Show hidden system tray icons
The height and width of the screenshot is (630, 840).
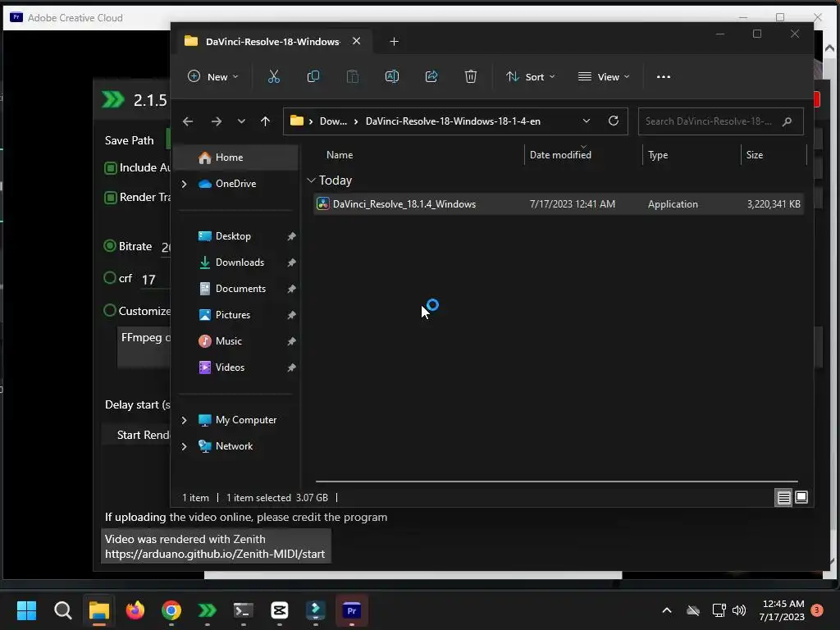pos(667,610)
